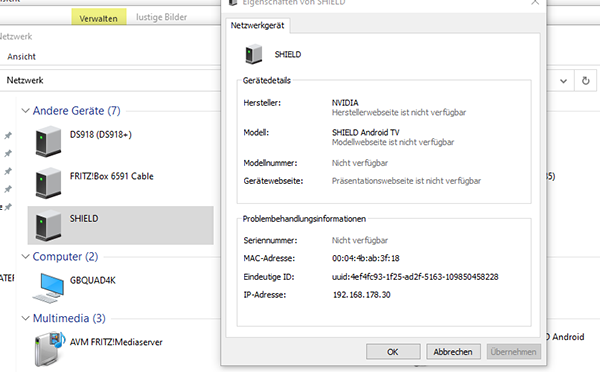The image size is (600, 372).
Task: Click the Abbrechen button
Action: (453, 352)
